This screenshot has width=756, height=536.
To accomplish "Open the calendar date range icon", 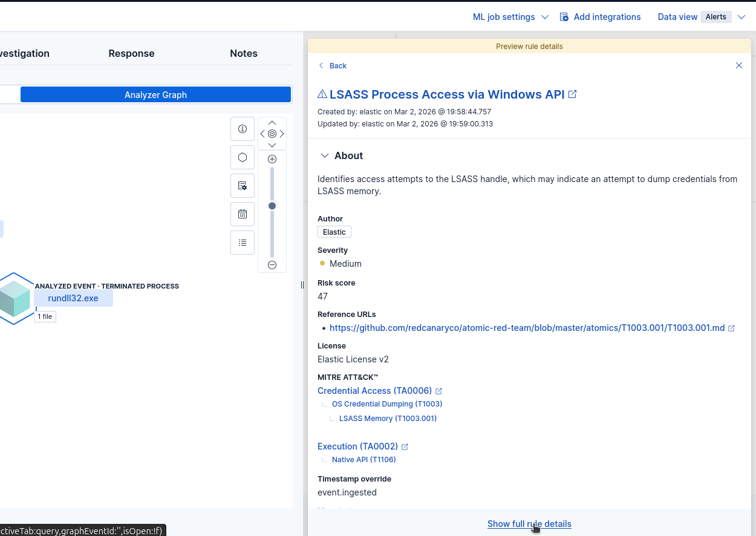I will point(243,214).
